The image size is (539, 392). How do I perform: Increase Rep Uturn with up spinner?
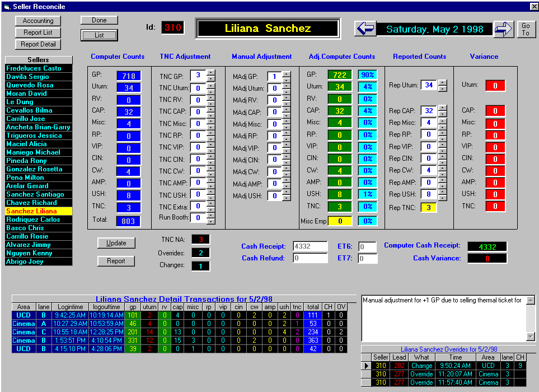tap(443, 82)
